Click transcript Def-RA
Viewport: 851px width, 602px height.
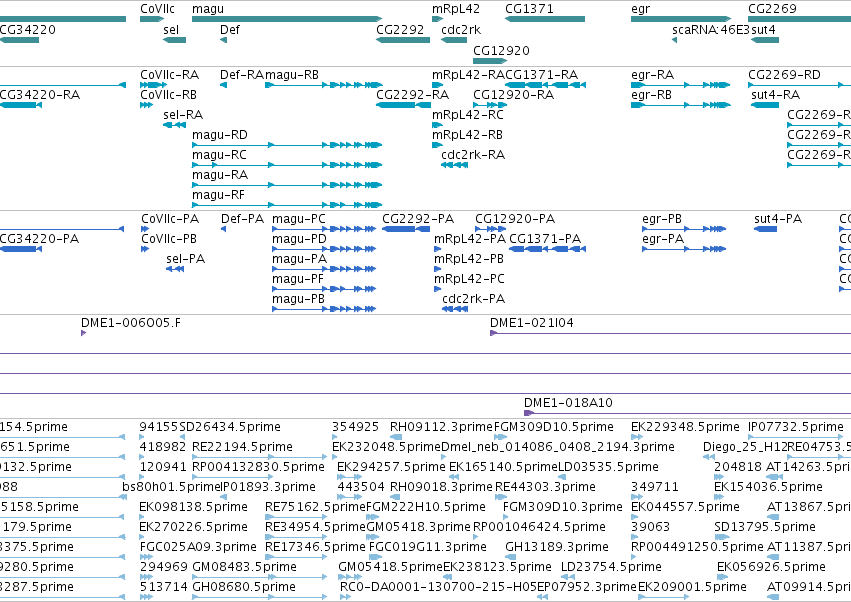coord(223,85)
